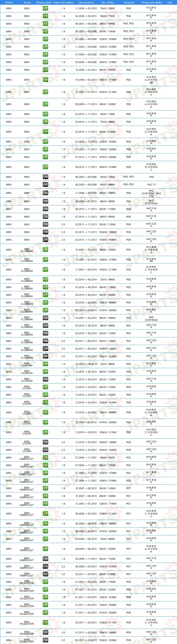This screenshot has height=644, width=177.
Task: Click PB icon in Clubvan 90kW / 122KM row
Action: coord(45,372)
